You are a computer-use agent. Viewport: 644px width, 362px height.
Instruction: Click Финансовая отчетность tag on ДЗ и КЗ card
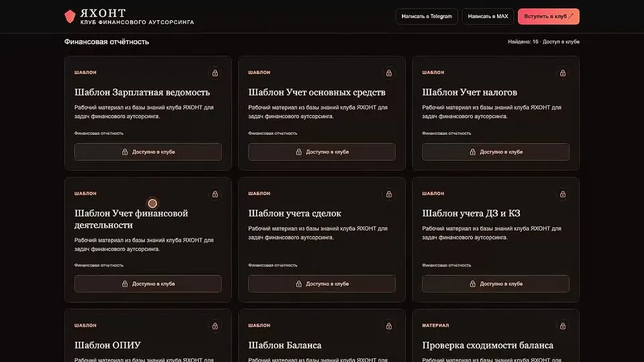447,265
